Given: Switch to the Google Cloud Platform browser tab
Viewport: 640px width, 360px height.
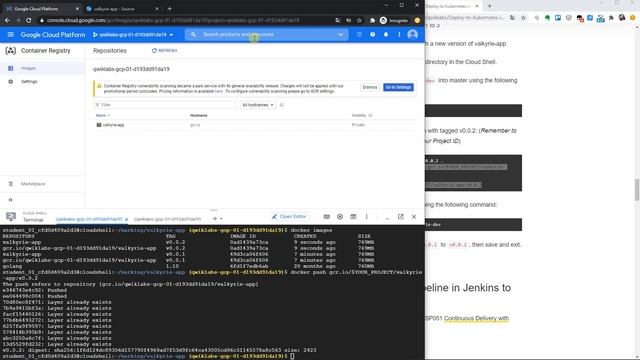Looking at the screenshot, I should (41, 9).
